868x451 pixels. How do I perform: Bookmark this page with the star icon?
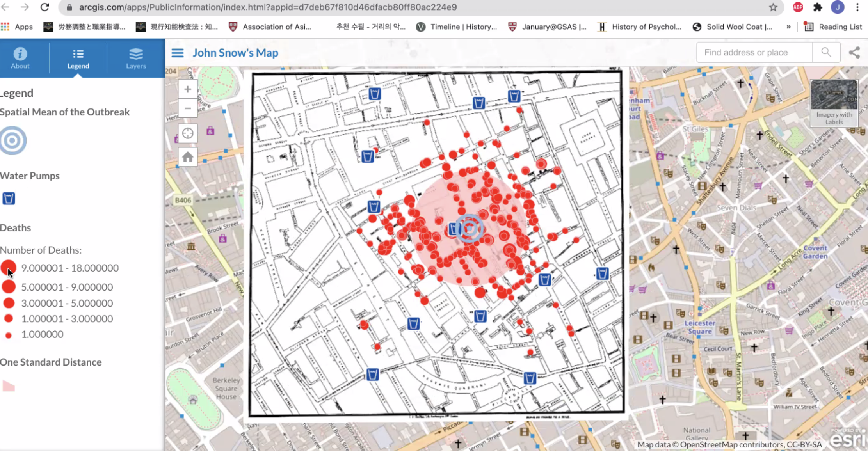(x=773, y=7)
